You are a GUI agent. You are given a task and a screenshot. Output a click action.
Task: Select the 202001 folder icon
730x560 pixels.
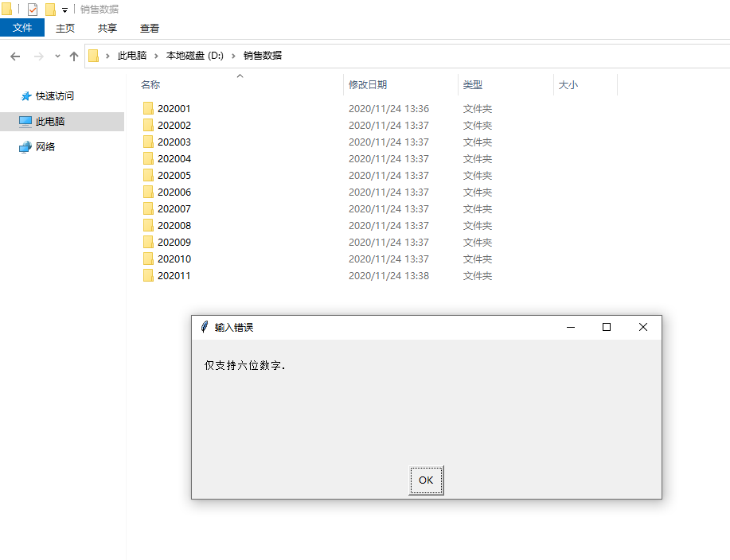[x=148, y=108]
